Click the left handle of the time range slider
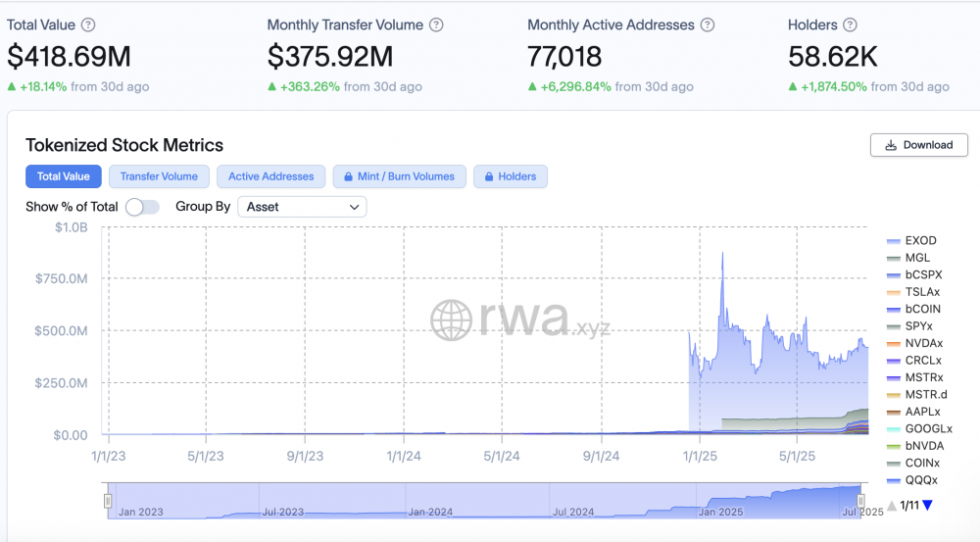The width and height of the screenshot is (980, 542). [108, 501]
